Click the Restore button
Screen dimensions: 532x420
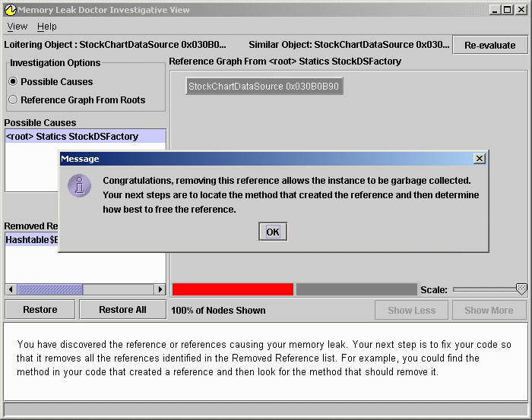[40, 310]
